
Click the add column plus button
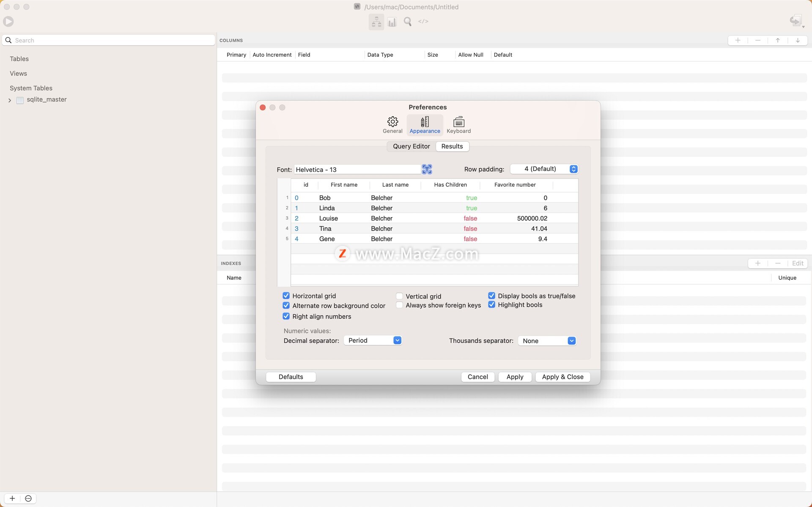pyautogui.click(x=738, y=40)
